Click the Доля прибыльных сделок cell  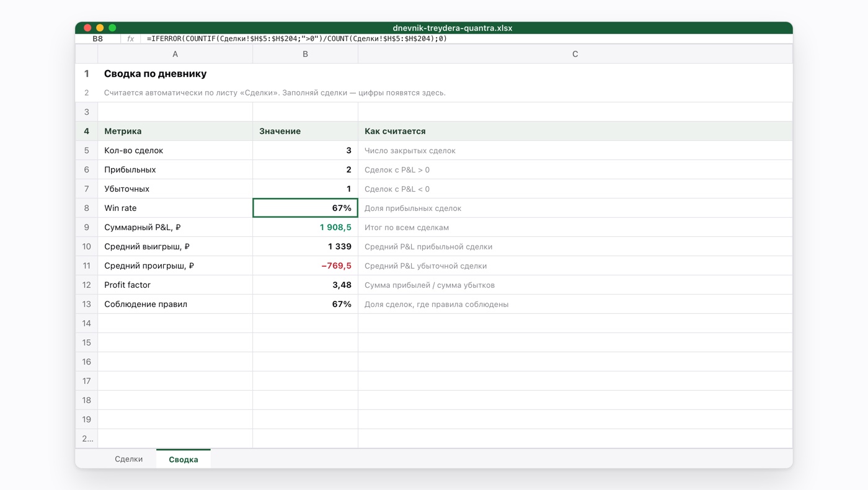click(x=575, y=208)
